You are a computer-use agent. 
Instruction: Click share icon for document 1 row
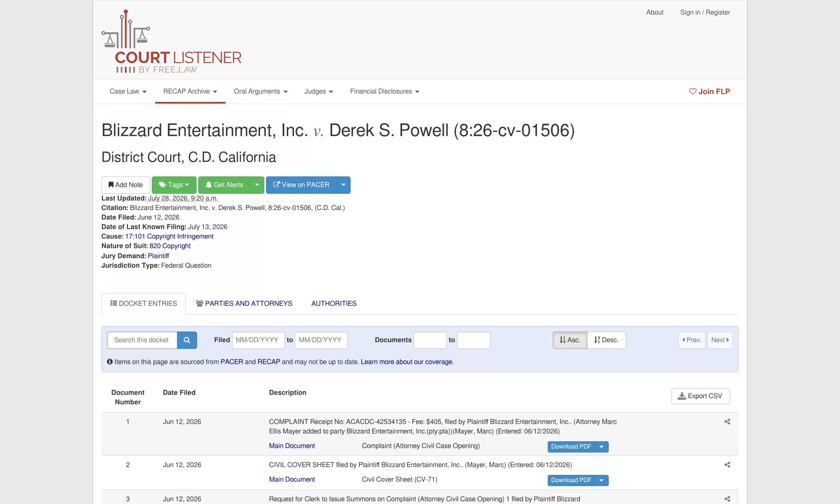(727, 421)
